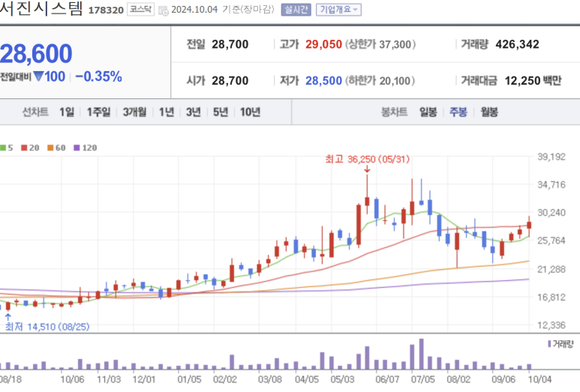The image size is (580, 392).
Task: Click the 실시간 button
Action: click(296, 10)
